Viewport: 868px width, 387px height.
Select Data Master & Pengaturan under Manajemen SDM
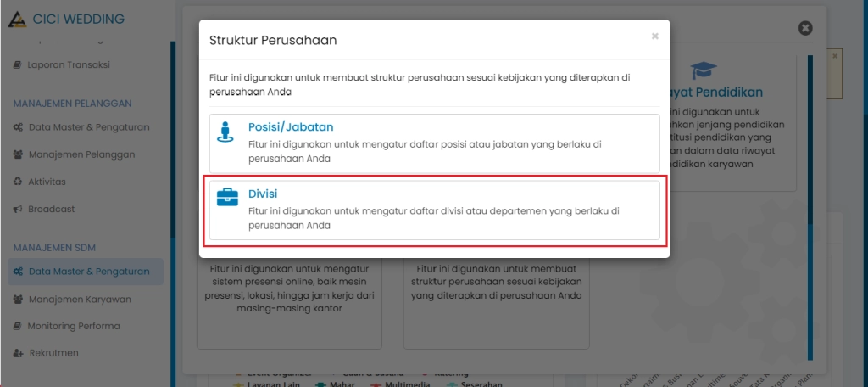pyautogui.click(x=86, y=272)
